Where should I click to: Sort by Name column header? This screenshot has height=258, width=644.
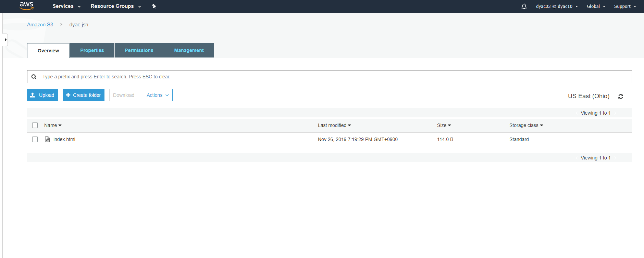[x=53, y=125]
